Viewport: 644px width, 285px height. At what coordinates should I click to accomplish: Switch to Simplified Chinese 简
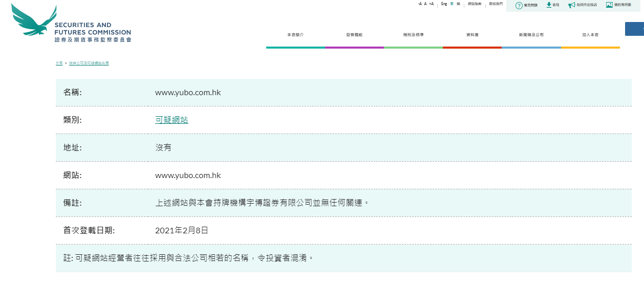click(458, 4)
